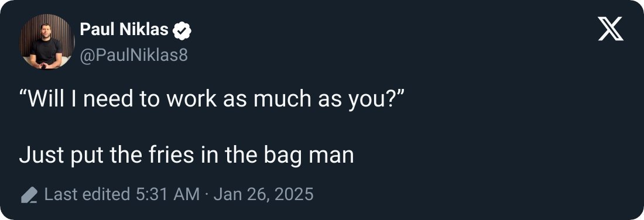Click the blue verified checkmark badge

tap(182, 31)
